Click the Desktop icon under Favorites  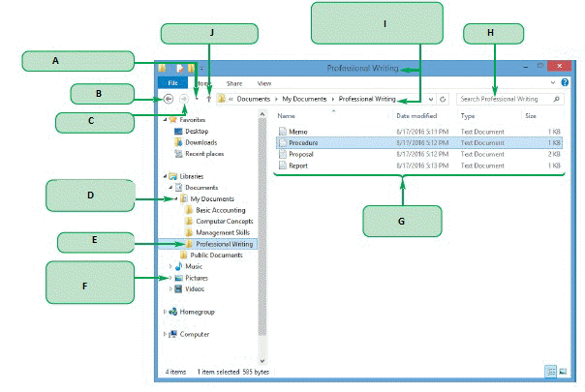177,130
